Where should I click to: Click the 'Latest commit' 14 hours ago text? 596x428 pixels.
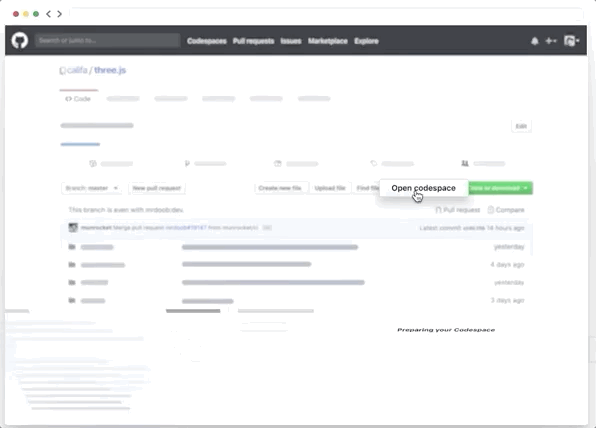click(x=472, y=228)
